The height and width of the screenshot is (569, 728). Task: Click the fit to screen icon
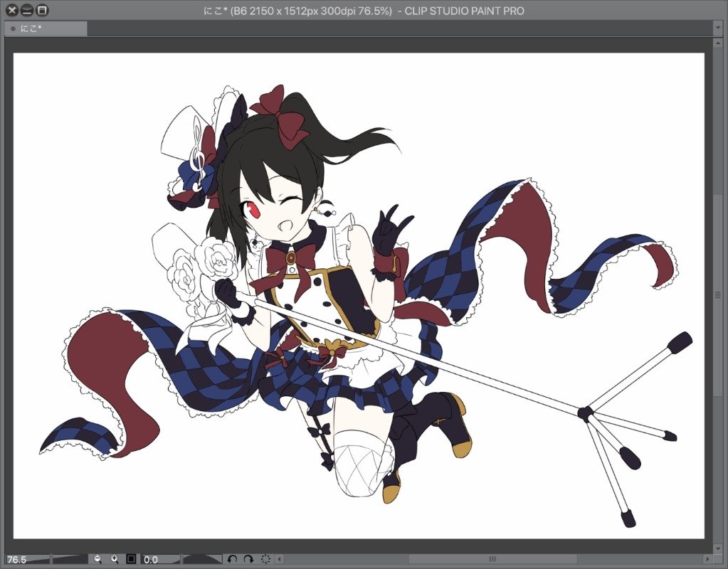132,559
